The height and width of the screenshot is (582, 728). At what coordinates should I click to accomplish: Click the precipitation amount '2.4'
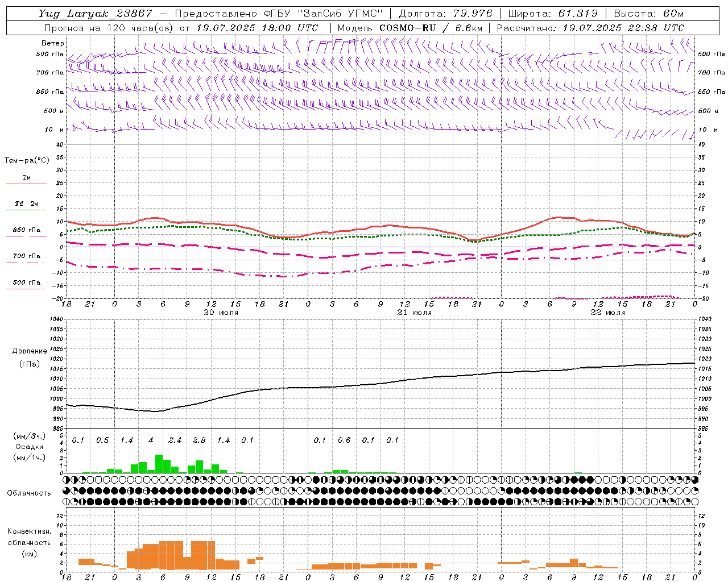pos(175,440)
